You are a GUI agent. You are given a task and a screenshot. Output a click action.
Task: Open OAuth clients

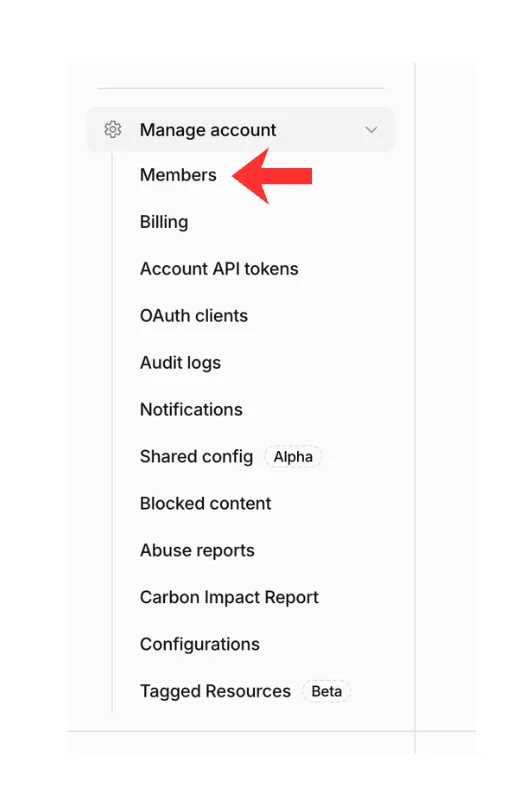(193, 316)
